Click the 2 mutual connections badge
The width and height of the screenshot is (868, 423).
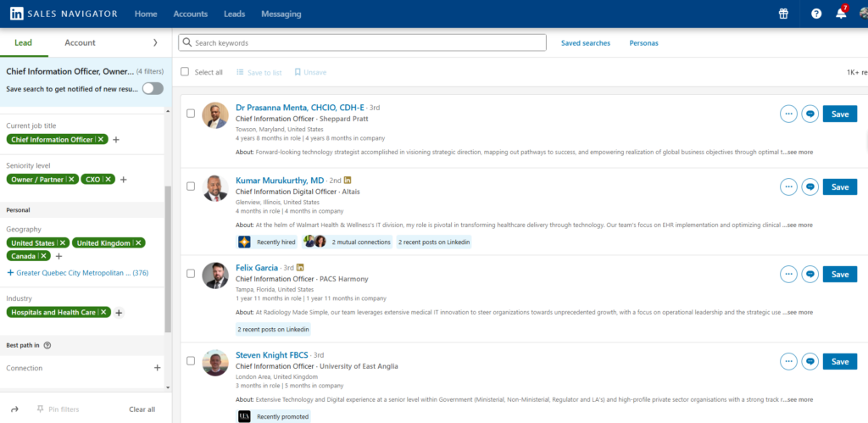[347, 242]
